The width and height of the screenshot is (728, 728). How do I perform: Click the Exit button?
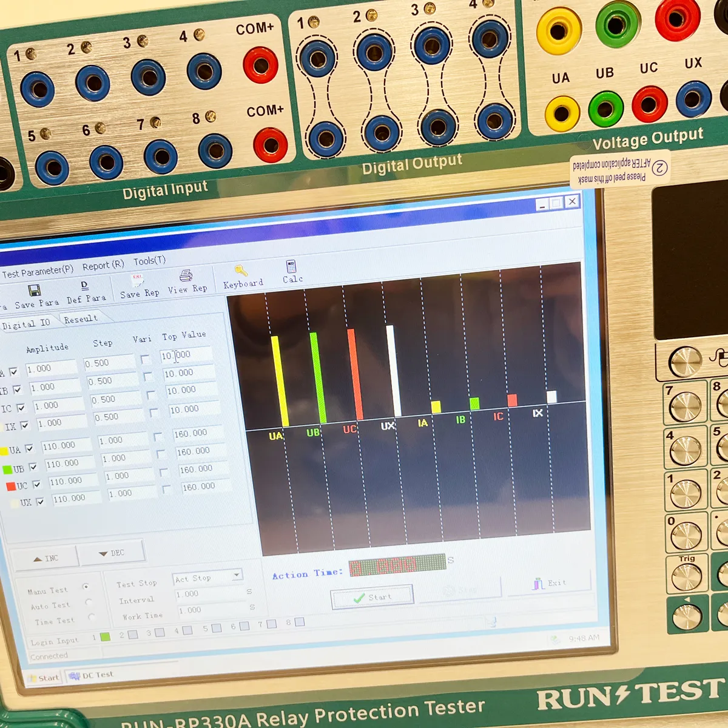(x=549, y=583)
